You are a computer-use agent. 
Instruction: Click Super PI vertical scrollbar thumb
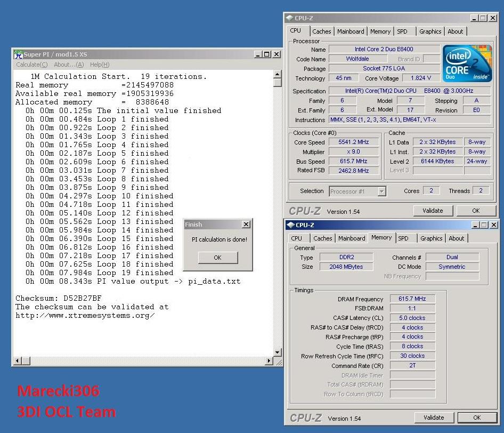(278, 83)
